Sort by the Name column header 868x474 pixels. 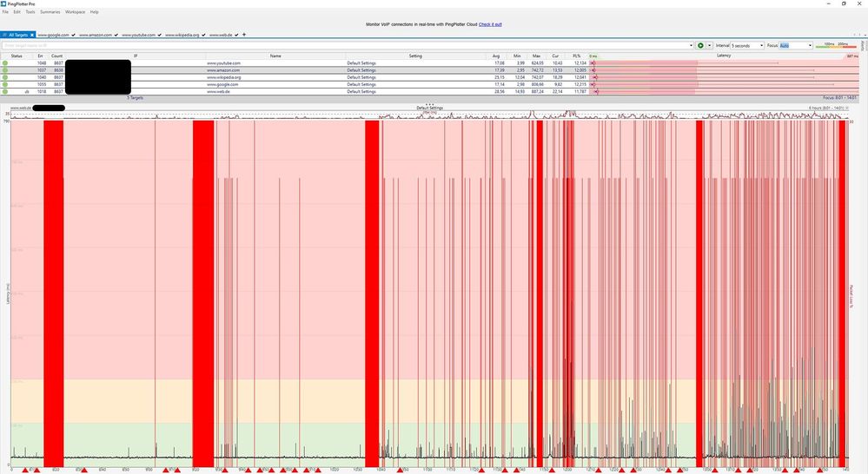point(275,56)
